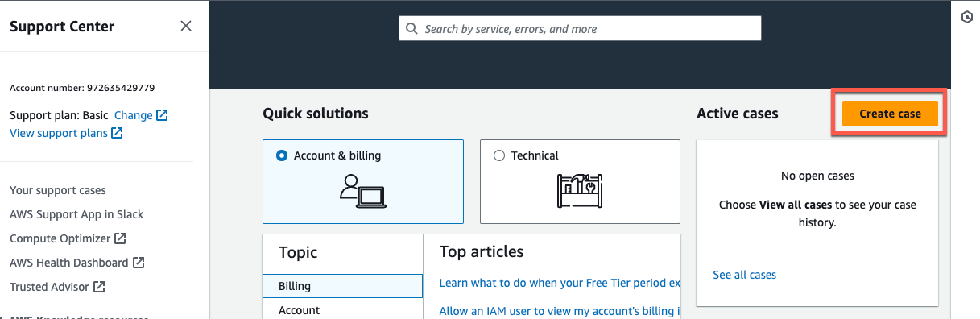The image size is (980, 319).
Task: Close the Support Center sidebar panel
Action: click(186, 26)
